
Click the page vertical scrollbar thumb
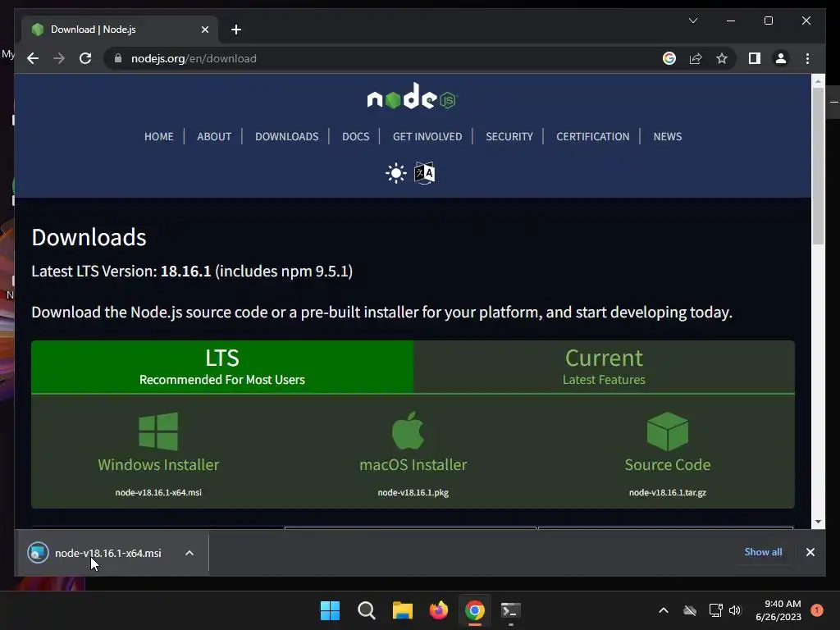(x=818, y=166)
